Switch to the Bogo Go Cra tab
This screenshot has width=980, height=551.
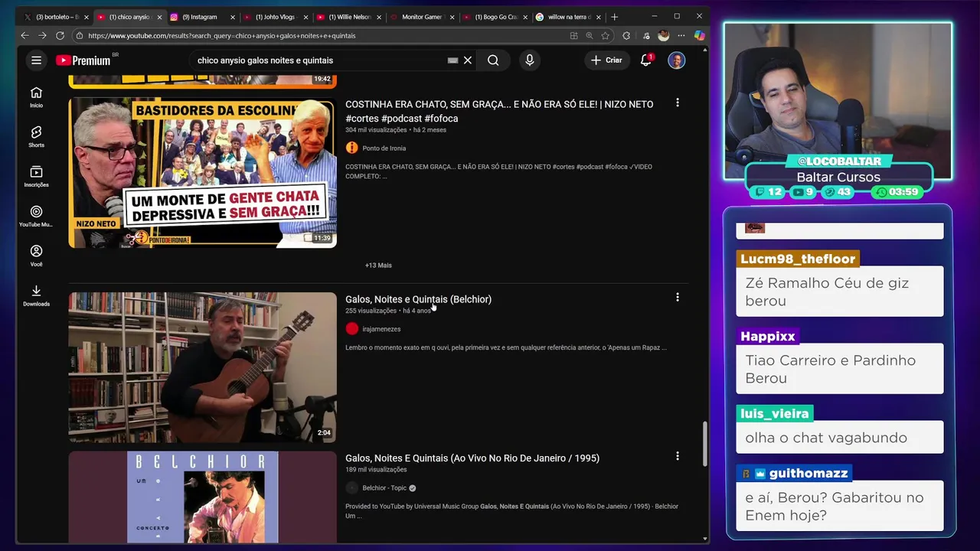coord(495,17)
